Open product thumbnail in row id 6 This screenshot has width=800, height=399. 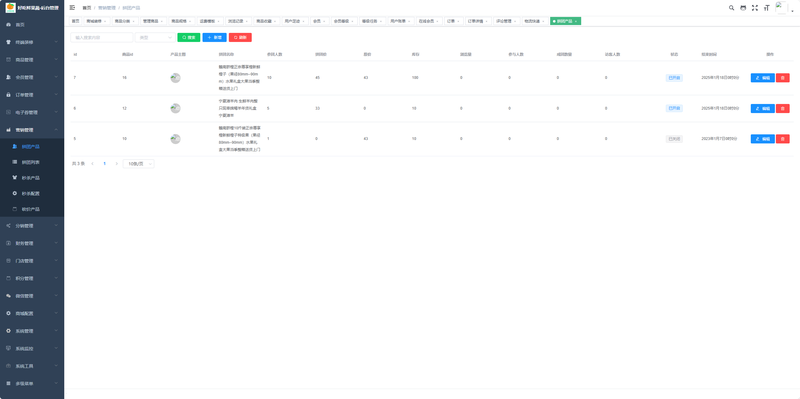(x=175, y=109)
